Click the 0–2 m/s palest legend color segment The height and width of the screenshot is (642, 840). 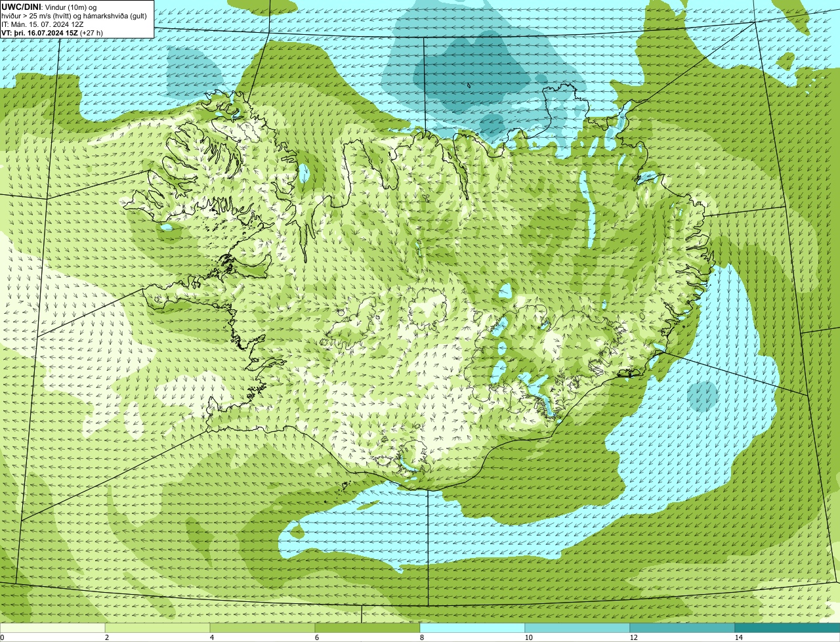tap(52, 628)
